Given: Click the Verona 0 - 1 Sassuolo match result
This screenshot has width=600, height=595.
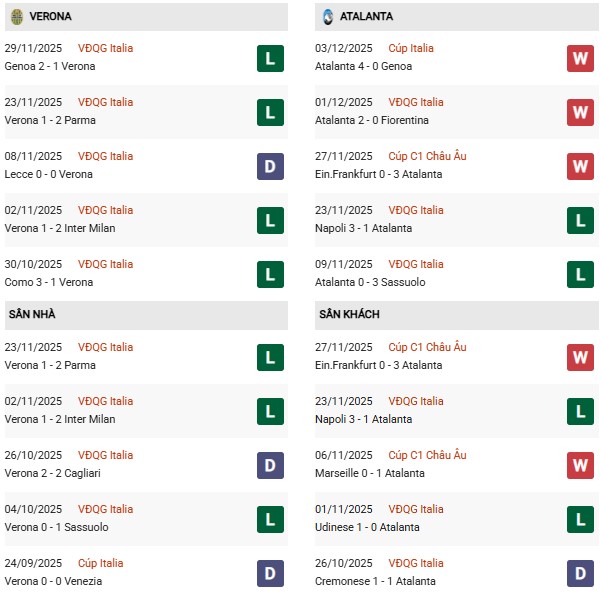Looking at the screenshot, I should [59, 527].
